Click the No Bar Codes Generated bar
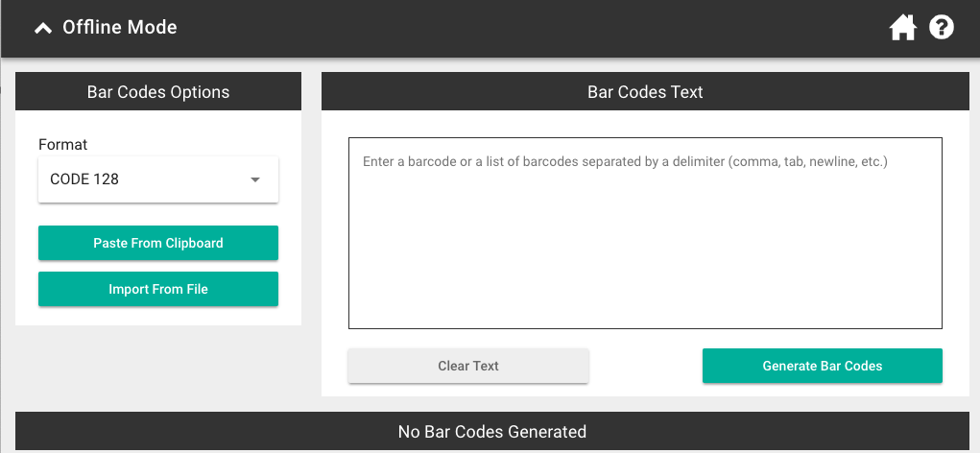Screen dimensions: 980x453 click(492, 432)
